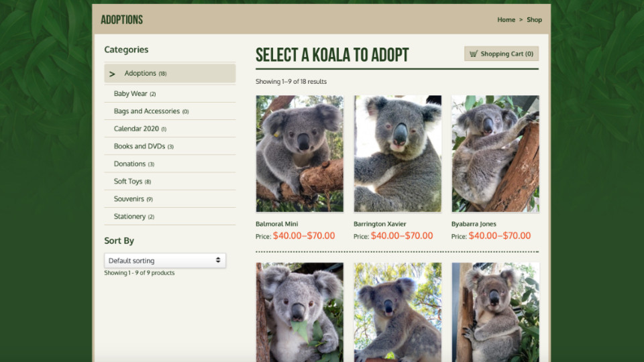Viewport: 644px width, 362px height.
Task: Click the Shop breadcrumb link
Action: (x=534, y=19)
